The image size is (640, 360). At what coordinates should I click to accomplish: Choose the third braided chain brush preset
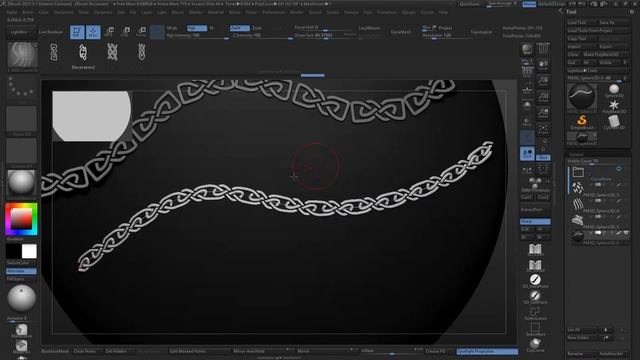(112, 53)
